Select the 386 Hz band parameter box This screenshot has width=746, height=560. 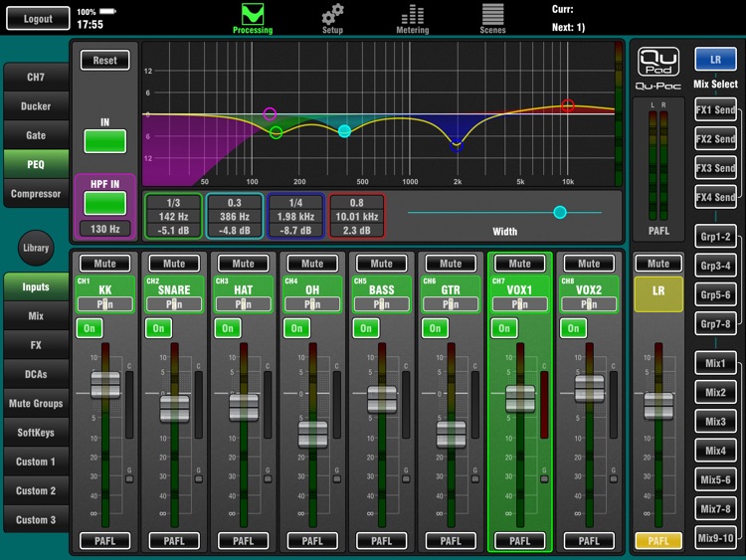[x=235, y=216]
